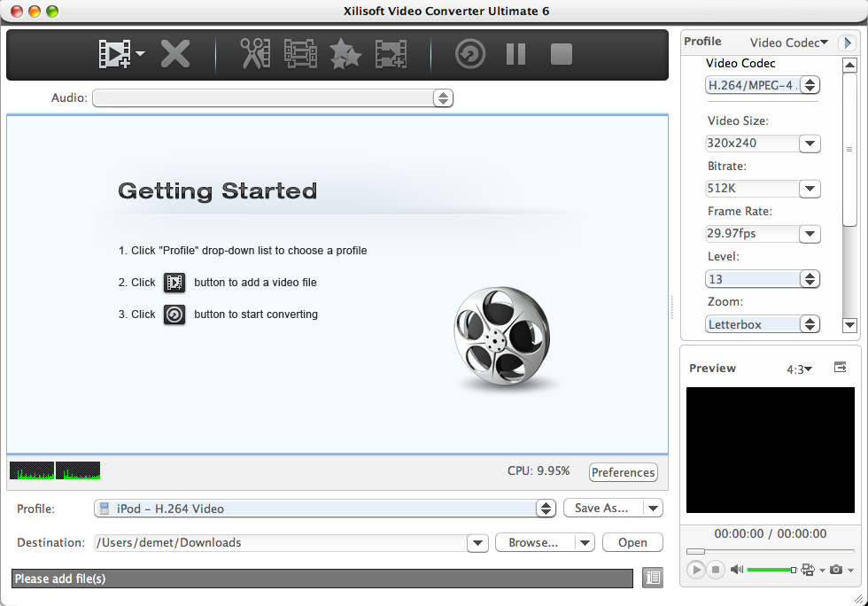Click the Bitrate field showing 512K
The image size is (868, 606).
coord(752,189)
